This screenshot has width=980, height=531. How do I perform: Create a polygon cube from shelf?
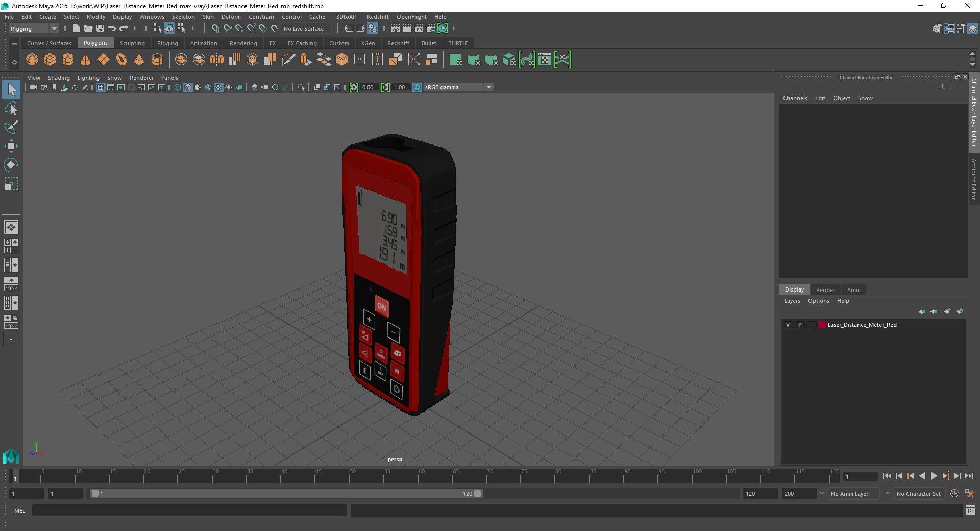point(50,60)
